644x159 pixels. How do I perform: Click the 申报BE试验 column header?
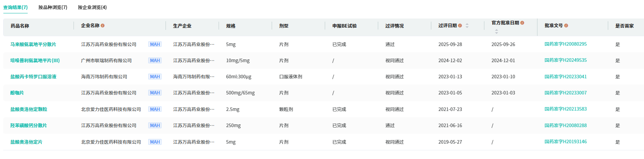(344, 26)
